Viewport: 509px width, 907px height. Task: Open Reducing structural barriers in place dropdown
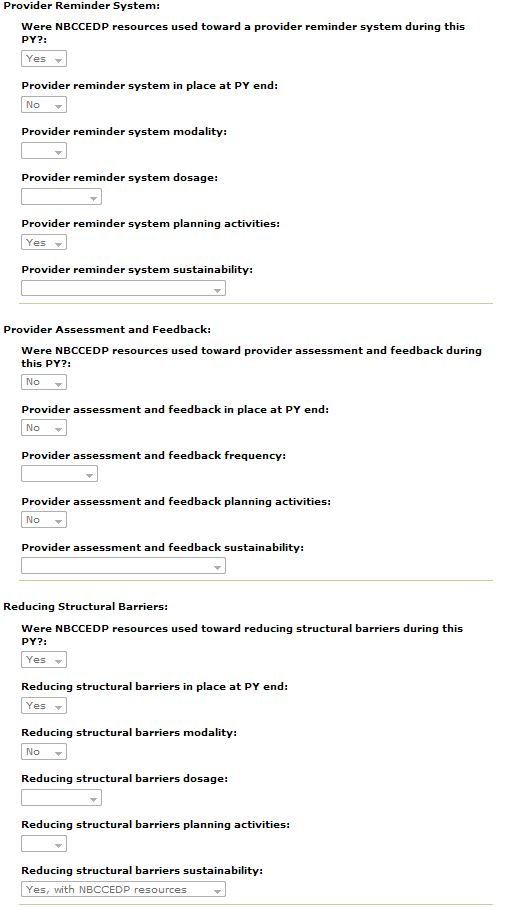tap(44, 706)
